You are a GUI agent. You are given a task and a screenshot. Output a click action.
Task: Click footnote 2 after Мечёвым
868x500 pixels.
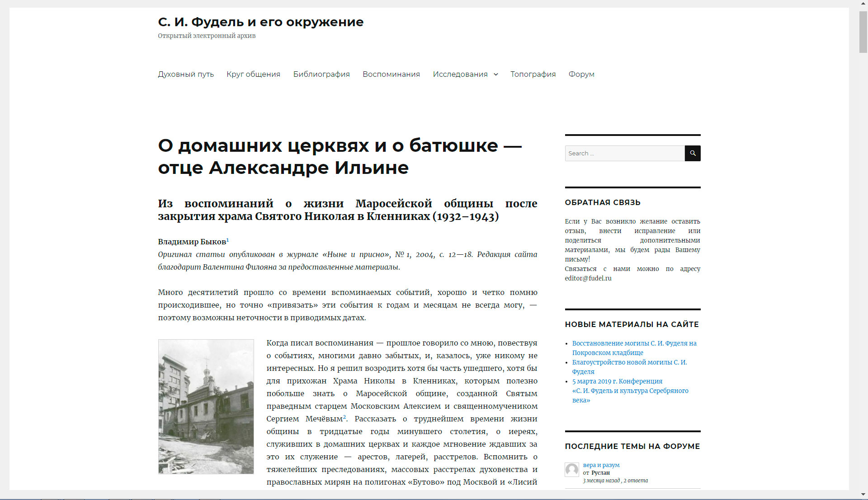pyautogui.click(x=344, y=417)
